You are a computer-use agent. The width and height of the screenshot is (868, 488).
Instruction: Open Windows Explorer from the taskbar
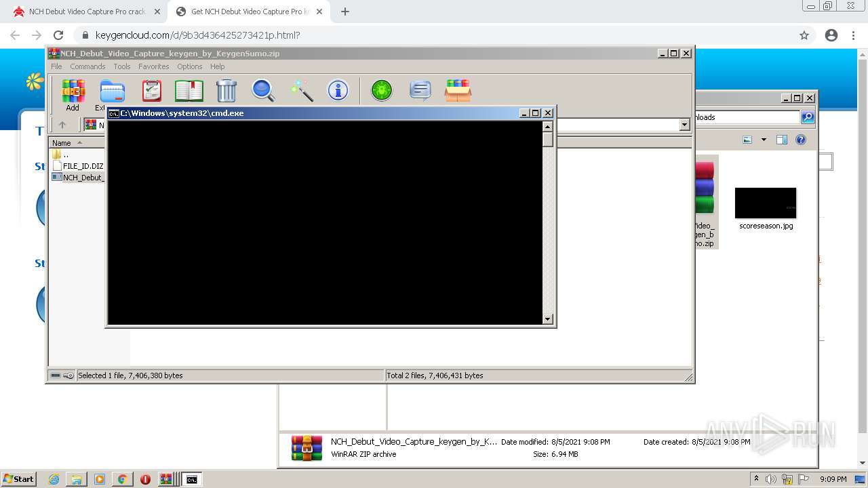[x=77, y=479]
